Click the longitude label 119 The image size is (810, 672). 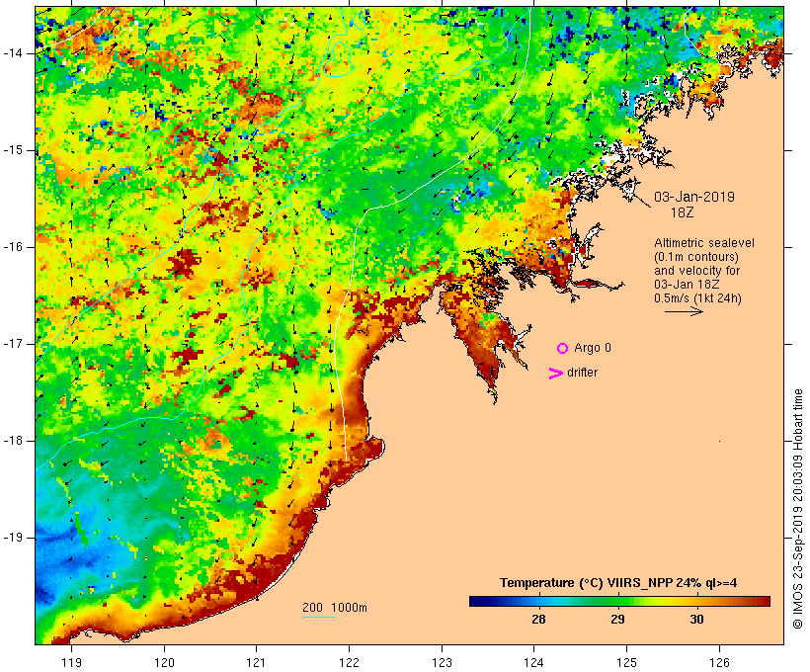(x=71, y=662)
